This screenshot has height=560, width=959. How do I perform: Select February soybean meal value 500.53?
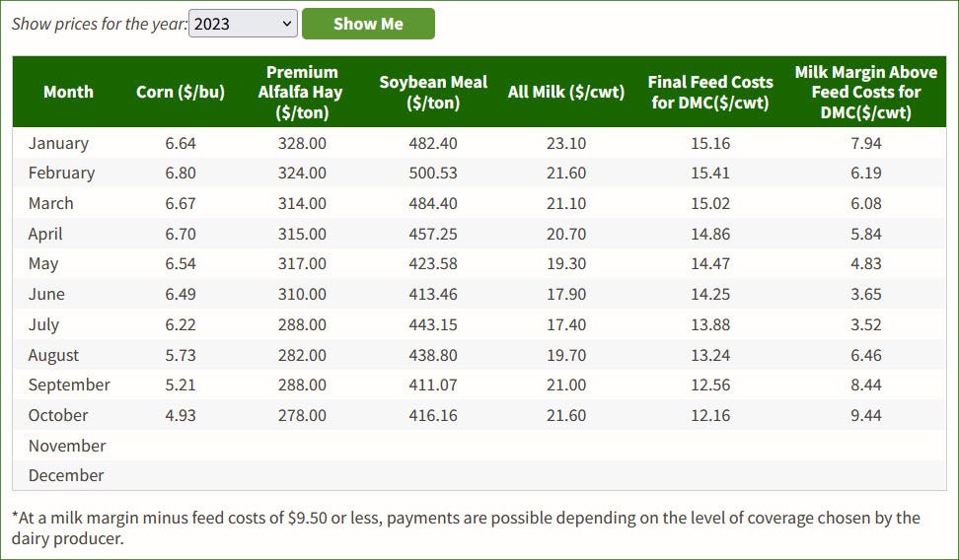click(433, 173)
